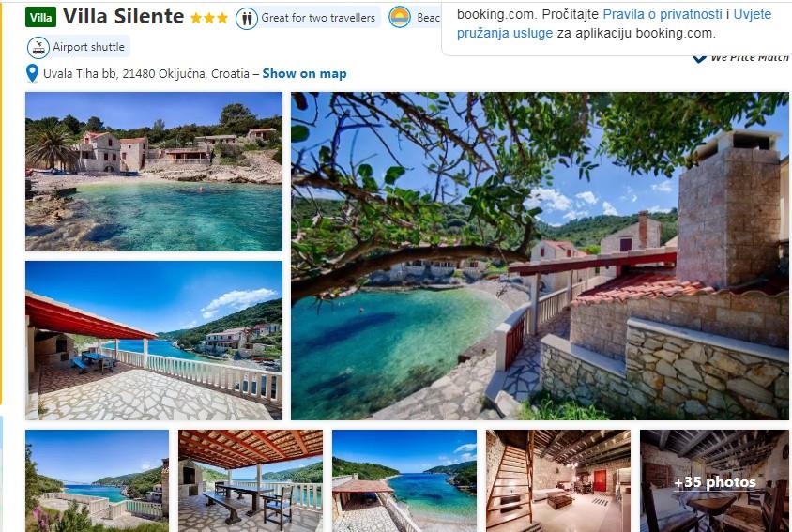Open the +35 photos gallery thumbnail
The height and width of the screenshot is (532, 792).
714,480
